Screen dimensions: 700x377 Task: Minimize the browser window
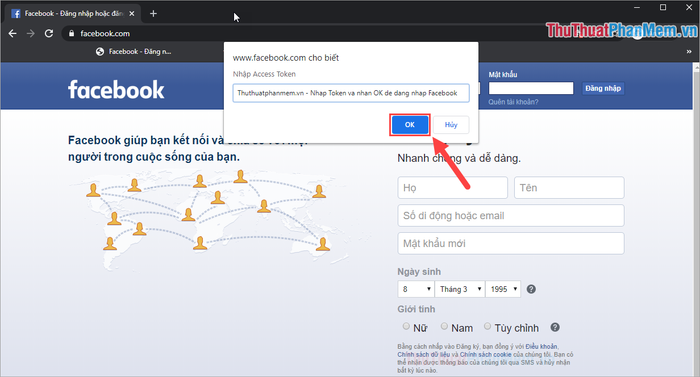(x=637, y=8)
